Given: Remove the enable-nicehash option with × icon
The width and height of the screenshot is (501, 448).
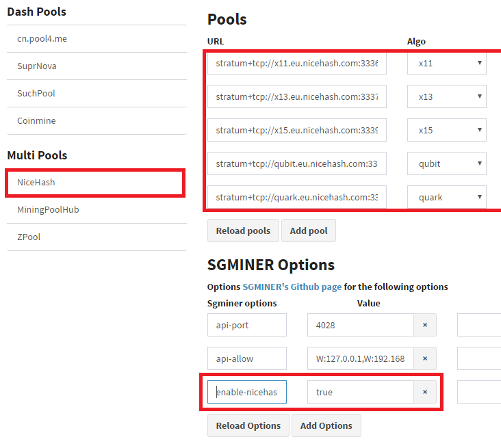Looking at the screenshot, I should click(425, 392).
